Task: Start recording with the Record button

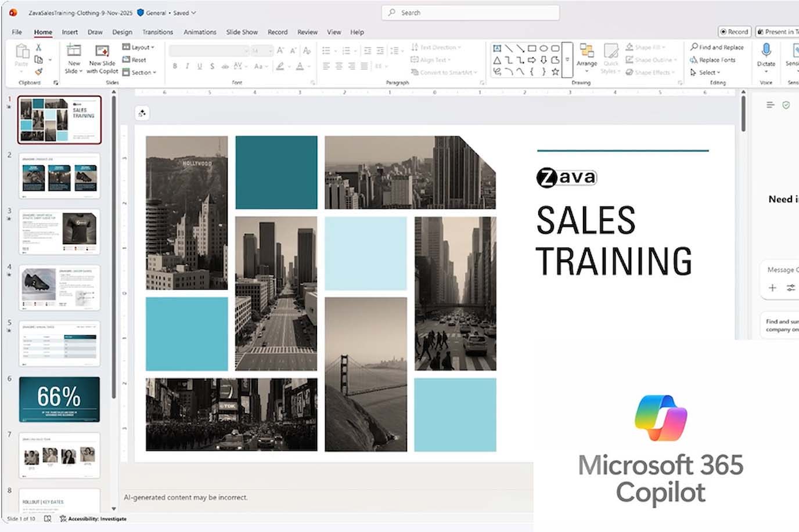Action: tap(734, 32)
